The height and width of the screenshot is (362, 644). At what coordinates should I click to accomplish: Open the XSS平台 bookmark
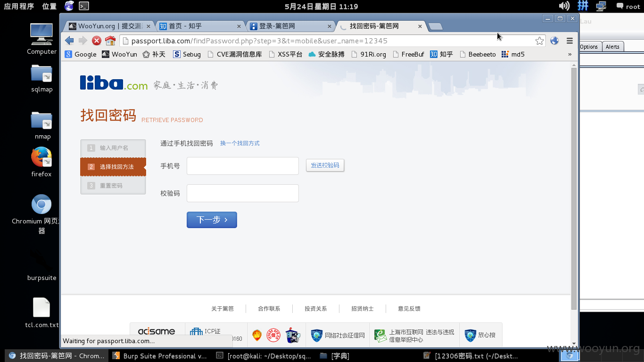tap(285, 54)
